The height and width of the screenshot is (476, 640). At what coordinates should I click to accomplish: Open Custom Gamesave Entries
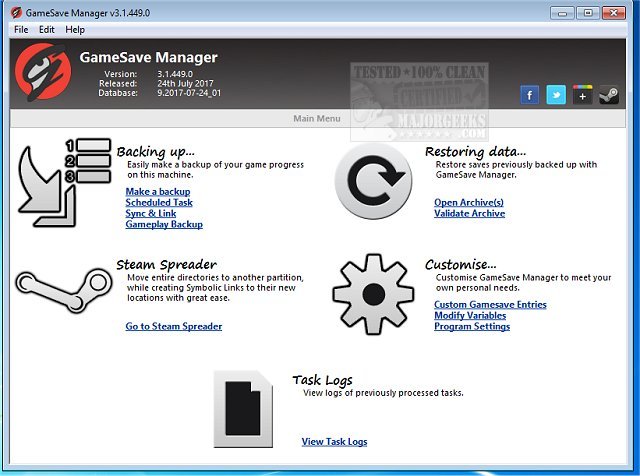click(x=490, y=305)
